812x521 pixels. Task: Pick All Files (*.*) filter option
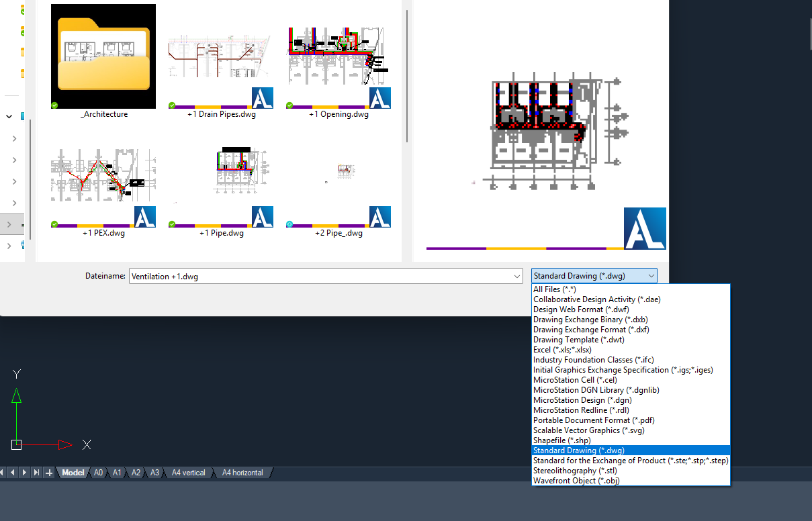(555, 289)
